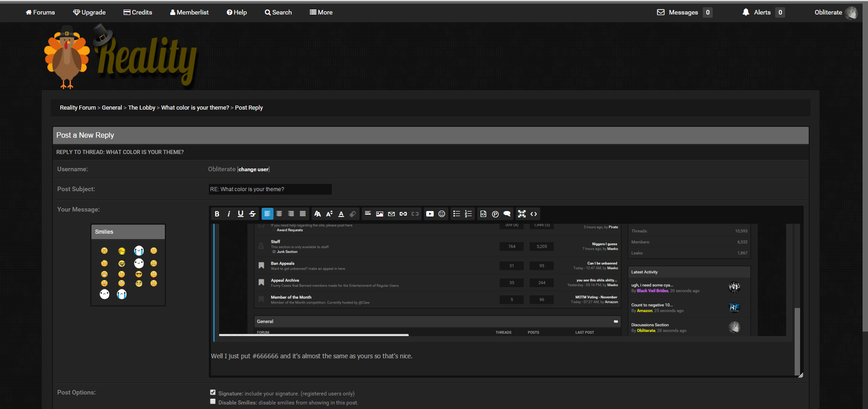Insert the white frowning face smiley
868x409 pixels.
click(105, 294)
